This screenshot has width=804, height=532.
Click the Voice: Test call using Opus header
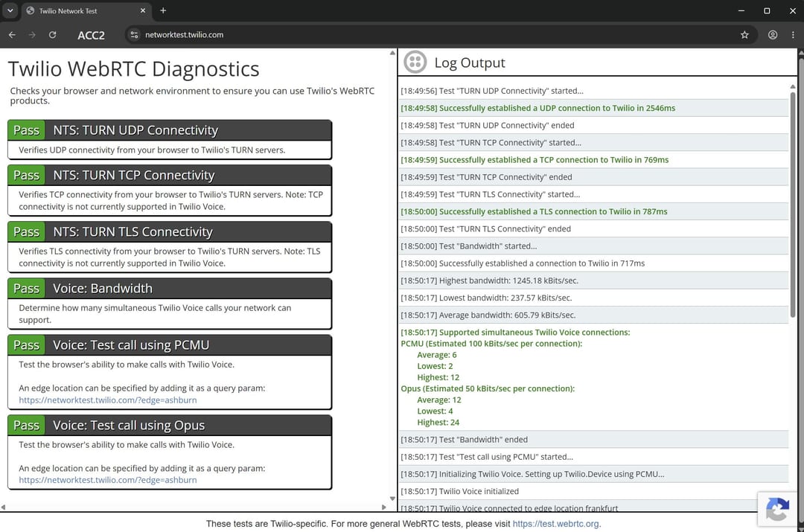tap(169, 426)
